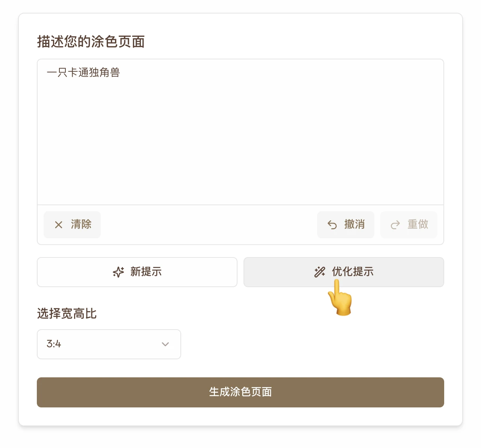Screen dimensions: 481x448
Task: Click the sparkle icon on the 新提示 button
Action: (x=118, y=272)
